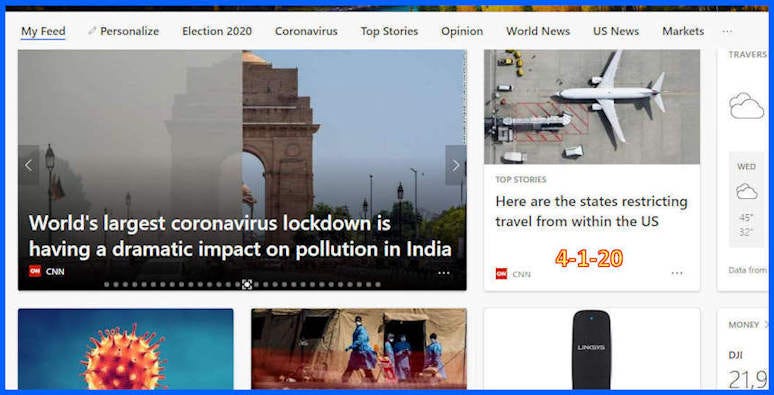Switch to the US News tab
The image size is (774, 395).
616,31
